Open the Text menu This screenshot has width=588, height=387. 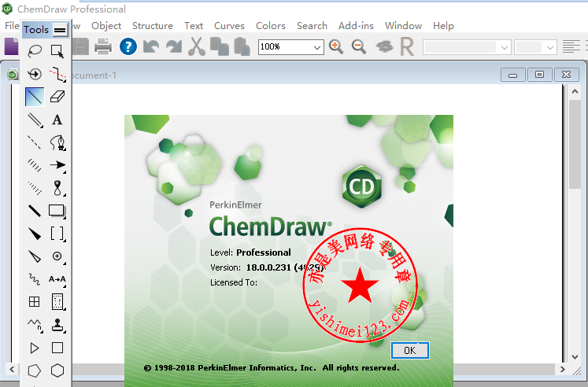tap(194, 25)
